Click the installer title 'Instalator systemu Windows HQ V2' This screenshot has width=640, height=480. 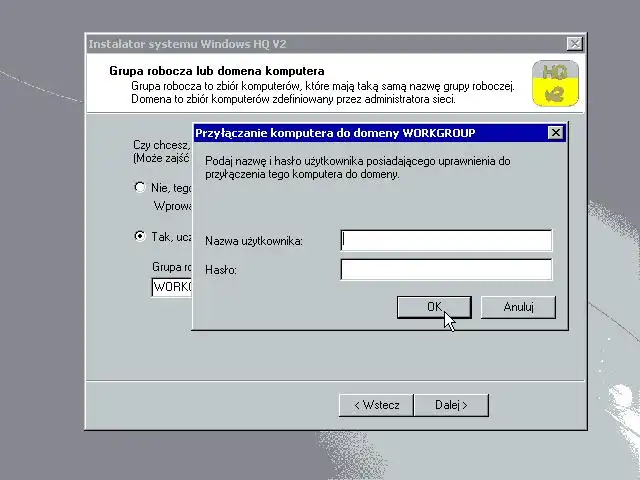187,44
